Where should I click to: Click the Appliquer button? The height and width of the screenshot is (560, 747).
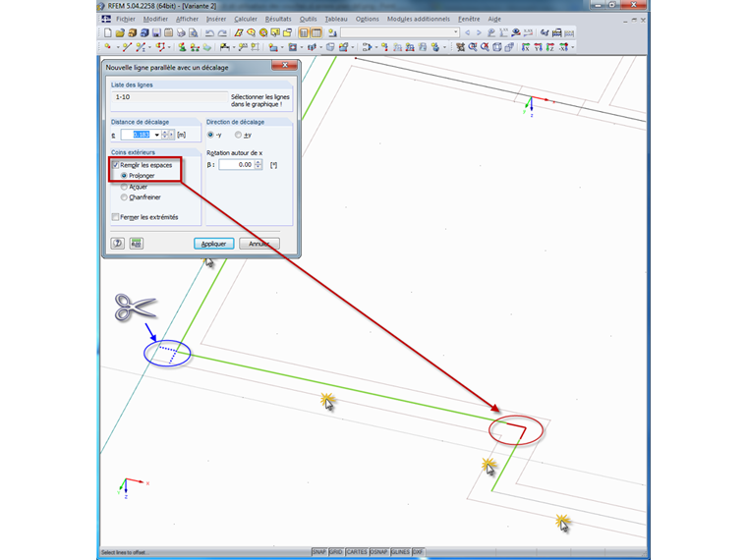coord(213,244)
